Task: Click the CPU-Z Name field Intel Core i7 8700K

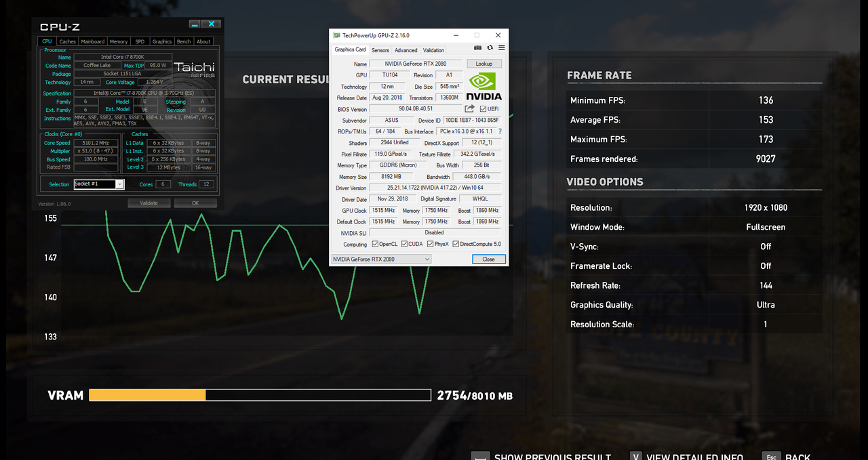Action: 123,57
